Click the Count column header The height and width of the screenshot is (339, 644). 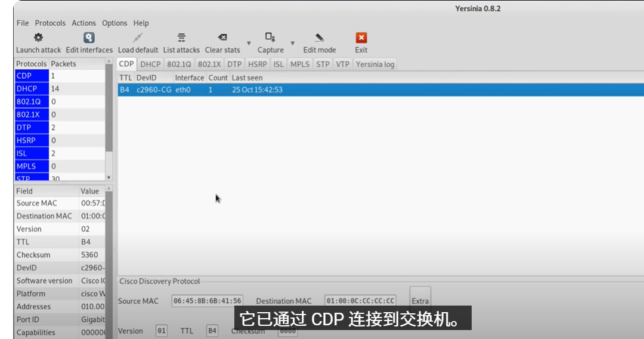point(218,78)
